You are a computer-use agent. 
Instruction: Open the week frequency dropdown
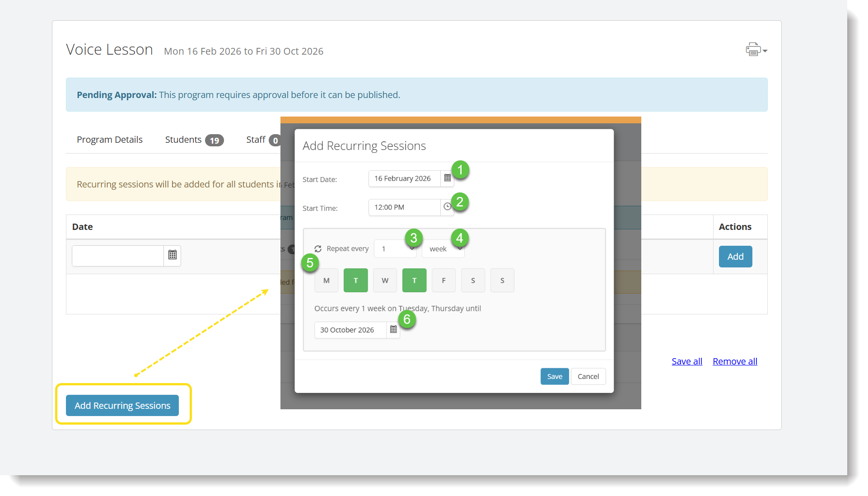(443, 249)
